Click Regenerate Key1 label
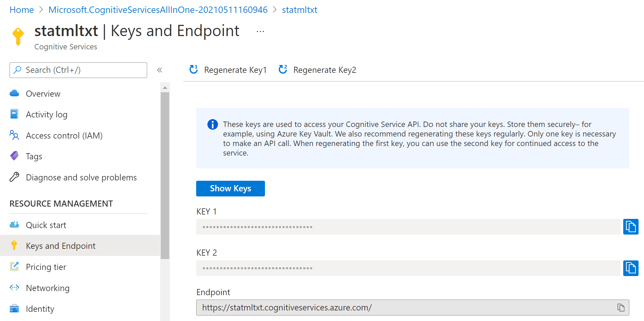The image size is (644, 321). point(235,70)
